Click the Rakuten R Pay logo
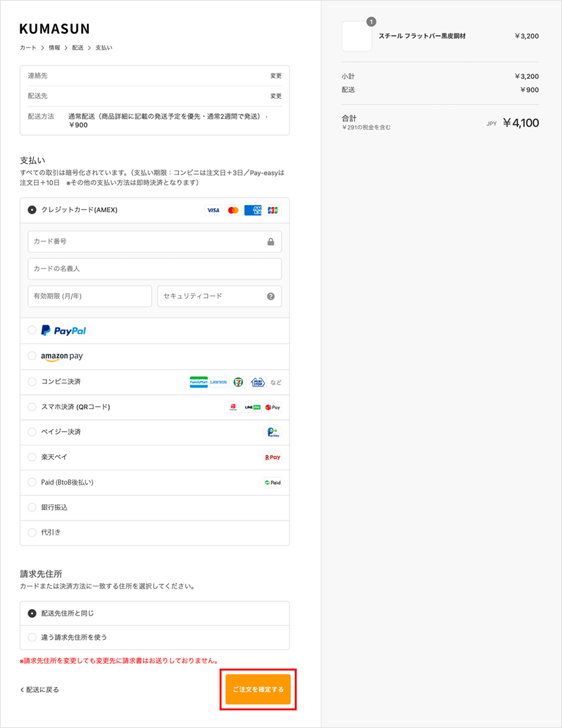 coord(273,458)
